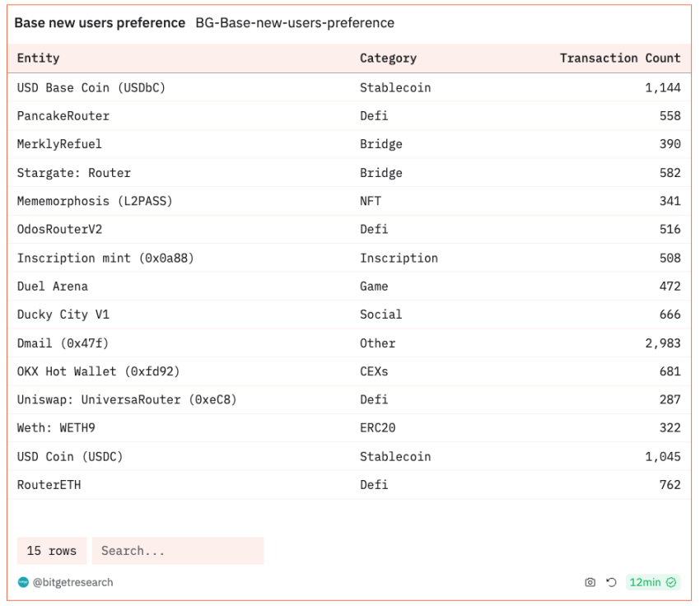700x606 pixels.
Task: Click the bitgetresearch avatar icon
Action: coord(23,582)
